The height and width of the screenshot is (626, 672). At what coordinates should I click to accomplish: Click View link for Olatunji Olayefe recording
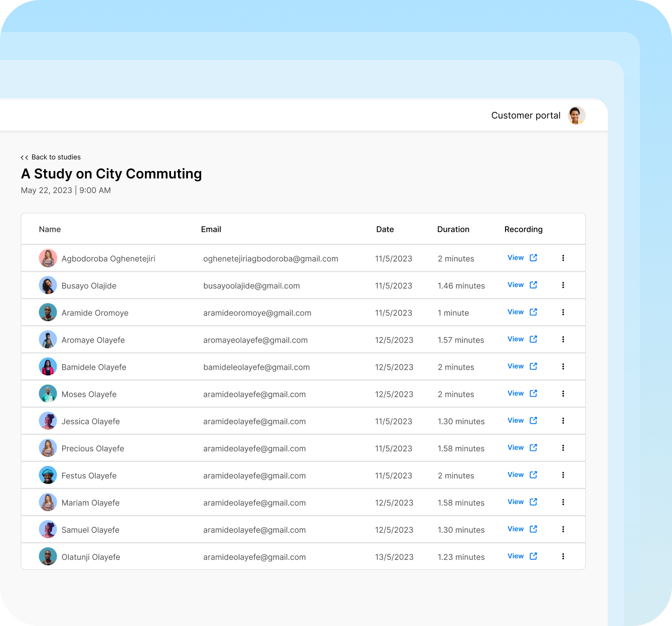tap(516, 556)
